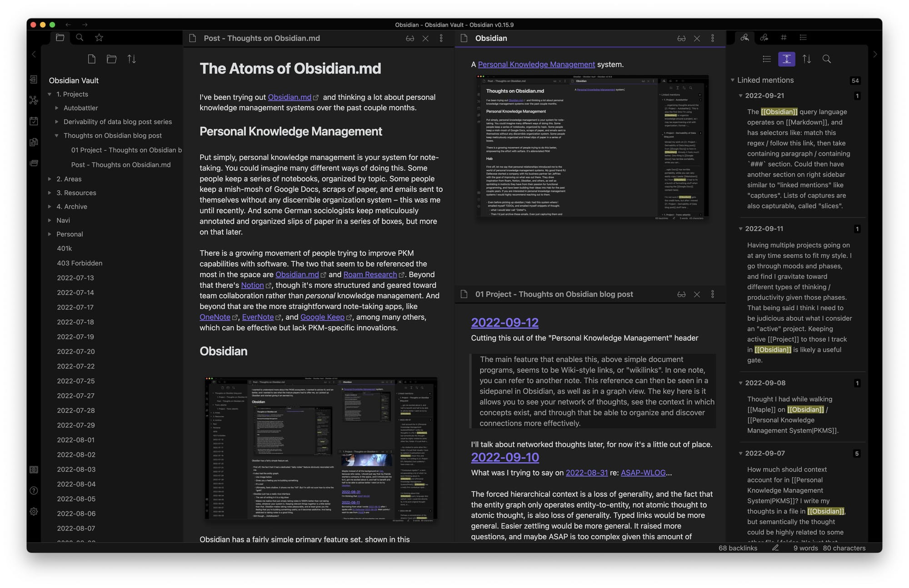Viewport: 909px width, 588px height.
Task: Click screenshot thumbnail under Obsidian heading
Action: point(321,448)
